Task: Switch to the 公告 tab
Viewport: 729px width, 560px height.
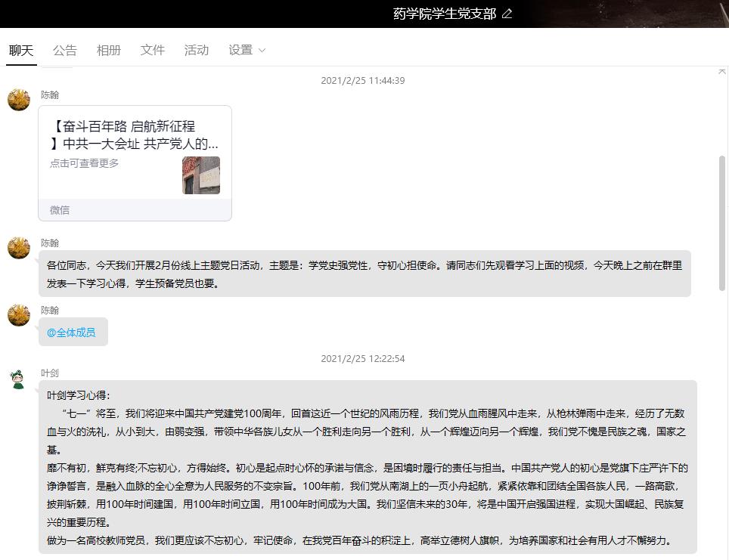Action: click(x=65, y=50)
